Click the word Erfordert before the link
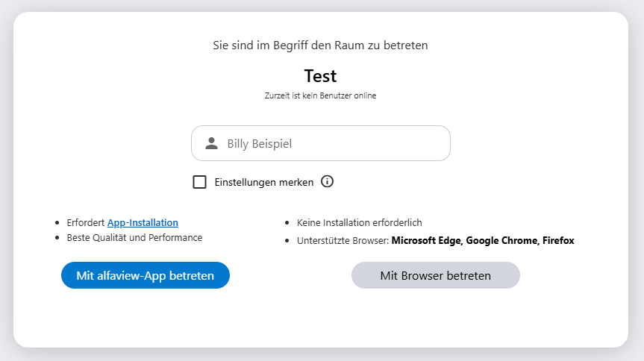The width and height of the screenshot is (644, 361). coord(87,222)
